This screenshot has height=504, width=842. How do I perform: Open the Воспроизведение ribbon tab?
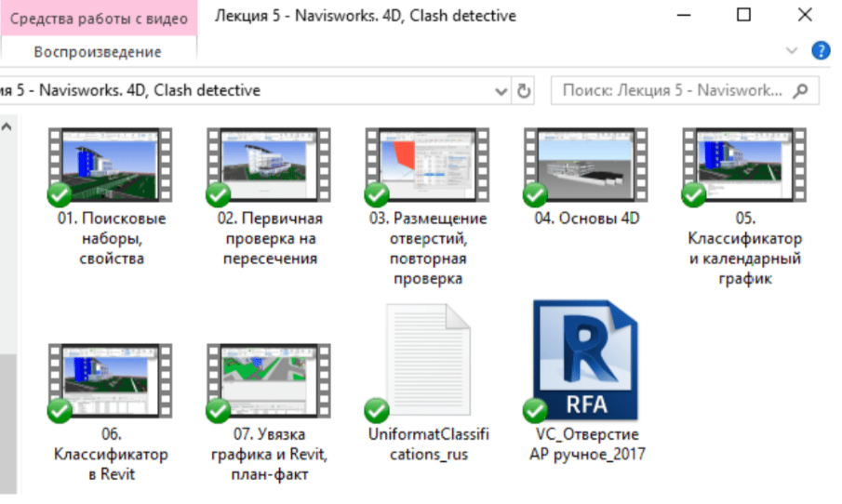(98, 52)
